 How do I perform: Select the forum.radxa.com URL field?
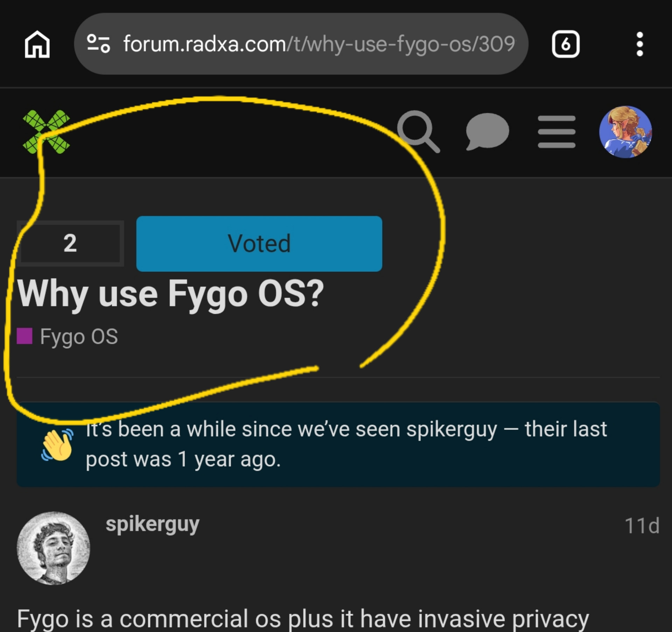[x=301, y=44]
